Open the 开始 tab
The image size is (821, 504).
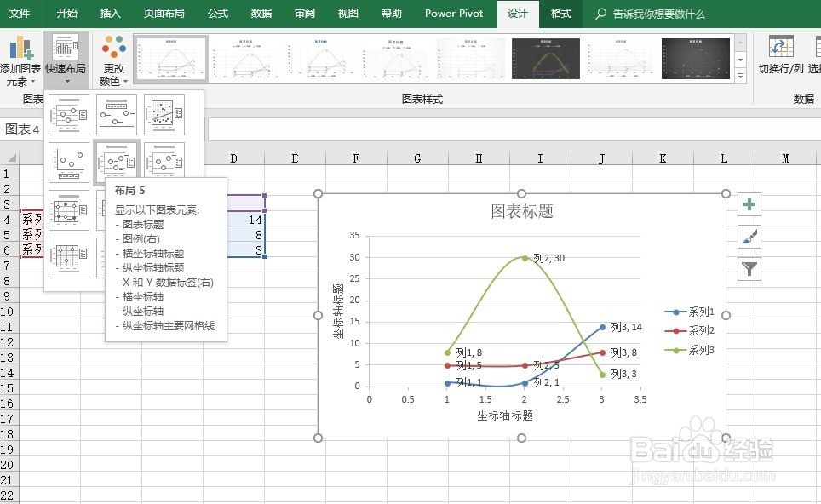[x=66, y=14]
